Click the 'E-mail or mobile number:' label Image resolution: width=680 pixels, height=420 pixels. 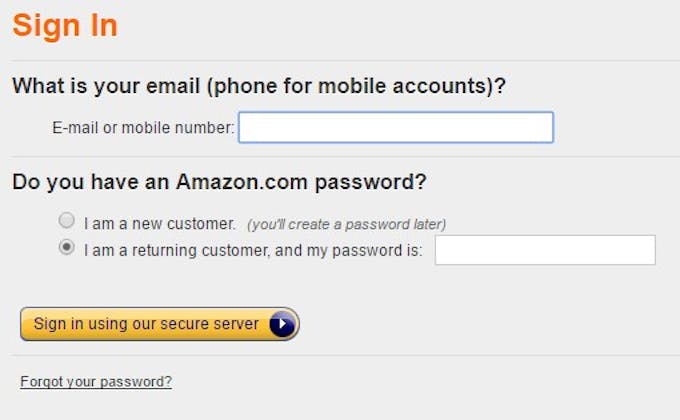pos(143,128)
